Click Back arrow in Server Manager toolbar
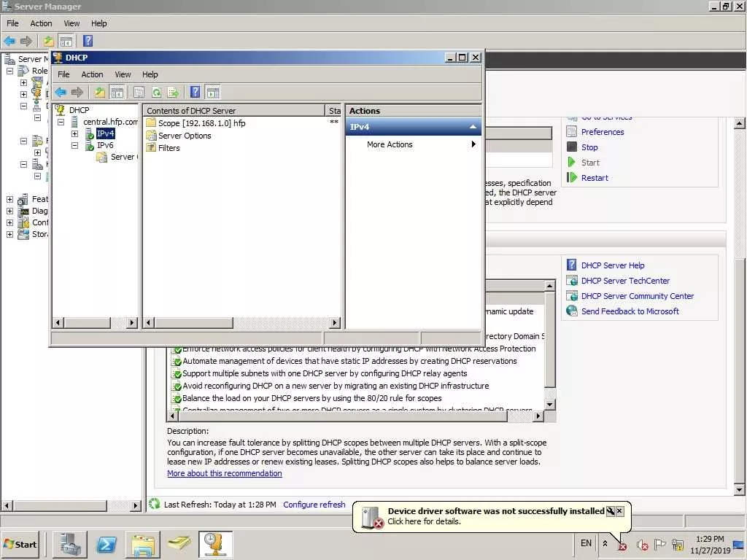747x560 pixels. pyautogui.click(x=9, y=41)
